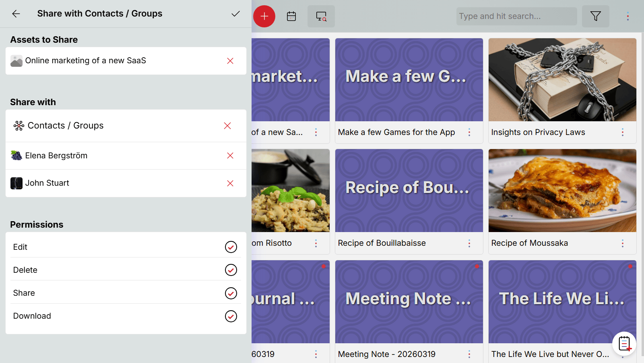Toggle the Download permission off

(231, 316)
